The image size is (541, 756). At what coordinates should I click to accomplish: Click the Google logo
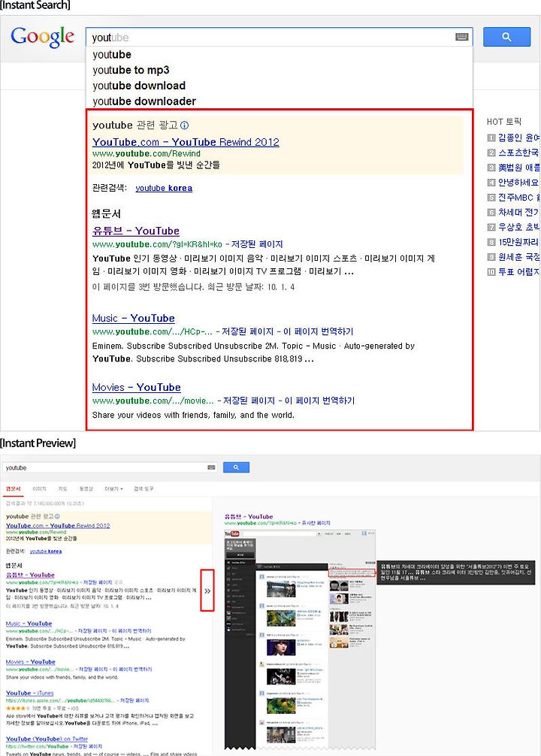pos(42,37)
